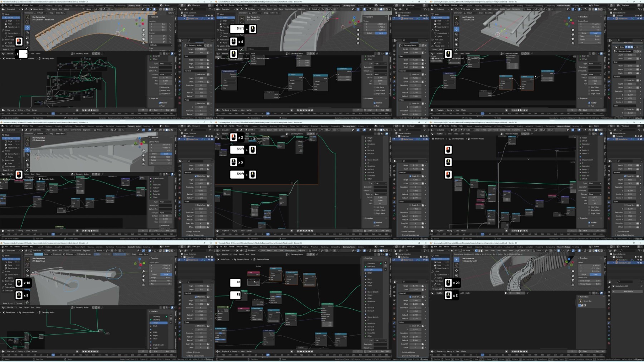Open the Edit Mode dropdown in the BezierCurve.001 window
644x362 pixels.
tap(467, 251)
